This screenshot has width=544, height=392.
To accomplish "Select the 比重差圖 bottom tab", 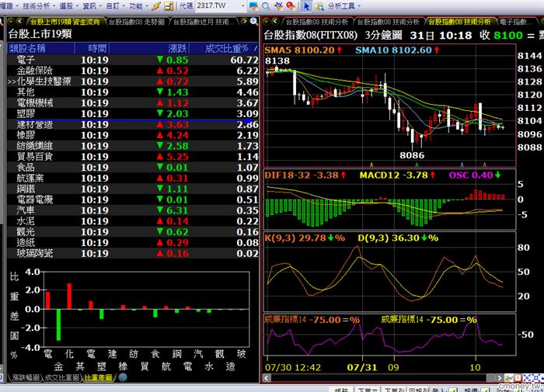I will [98, 377].
